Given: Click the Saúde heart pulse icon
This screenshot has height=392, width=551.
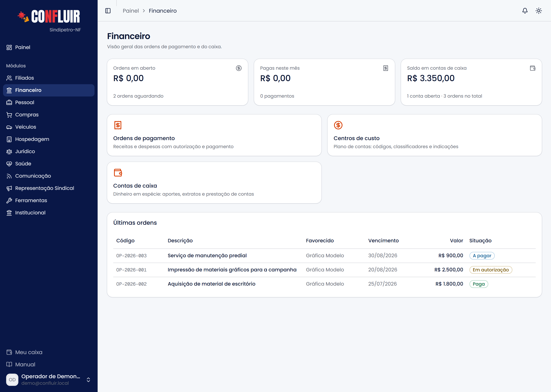Looking at the screenshot, I should click(9, 164).
